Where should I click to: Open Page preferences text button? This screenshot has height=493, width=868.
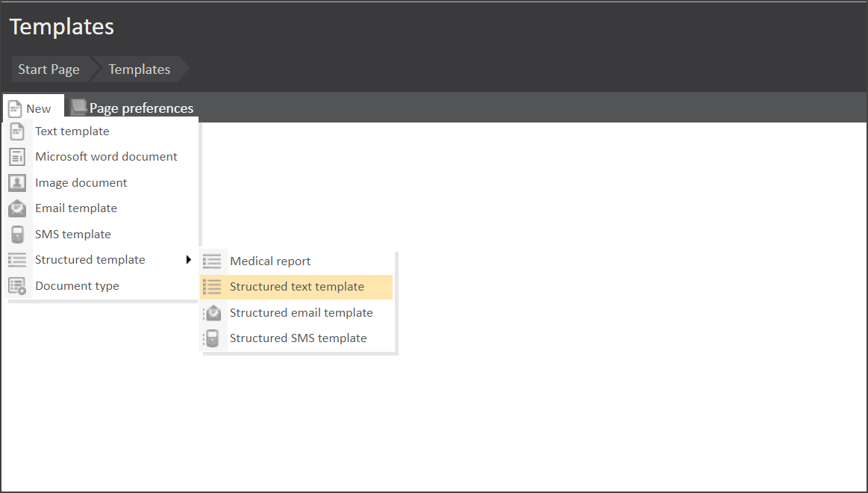point(141,108)
